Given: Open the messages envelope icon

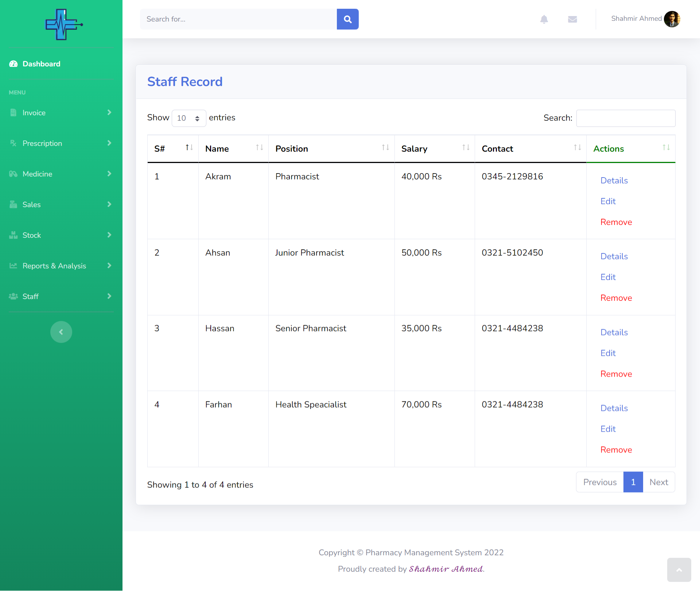Looking at the screenshot, I should pyautogui.click(x=572, y=19).
